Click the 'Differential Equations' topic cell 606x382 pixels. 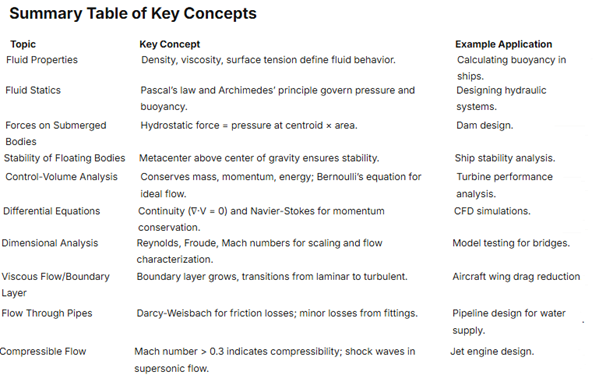click(51, 211)
